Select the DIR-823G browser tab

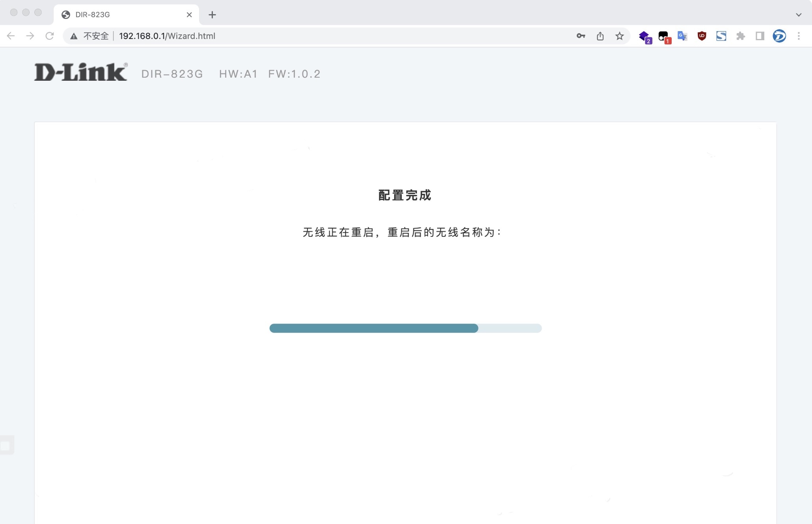(126, 15)
